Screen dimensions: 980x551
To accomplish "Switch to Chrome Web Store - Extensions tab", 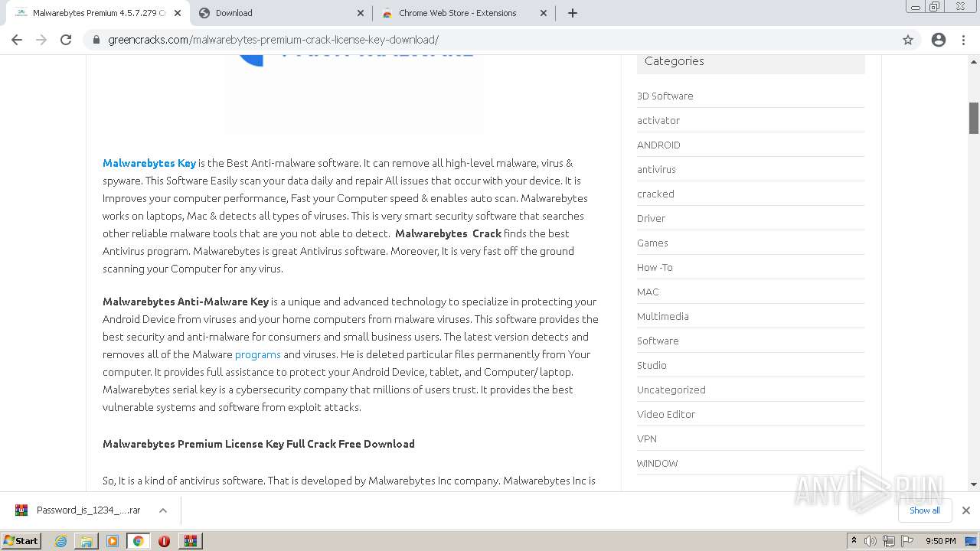I will 464,13.
